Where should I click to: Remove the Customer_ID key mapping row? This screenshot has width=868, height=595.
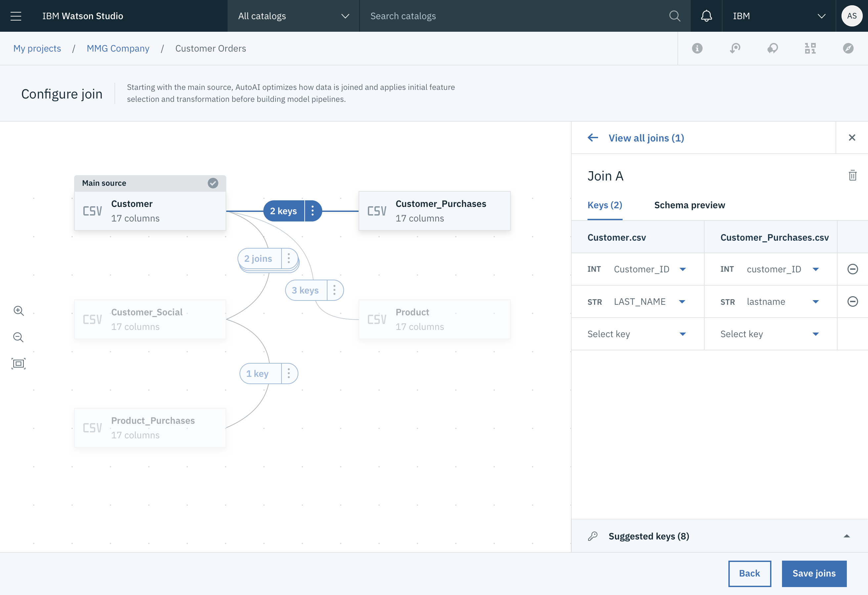(x=852, y=269)
